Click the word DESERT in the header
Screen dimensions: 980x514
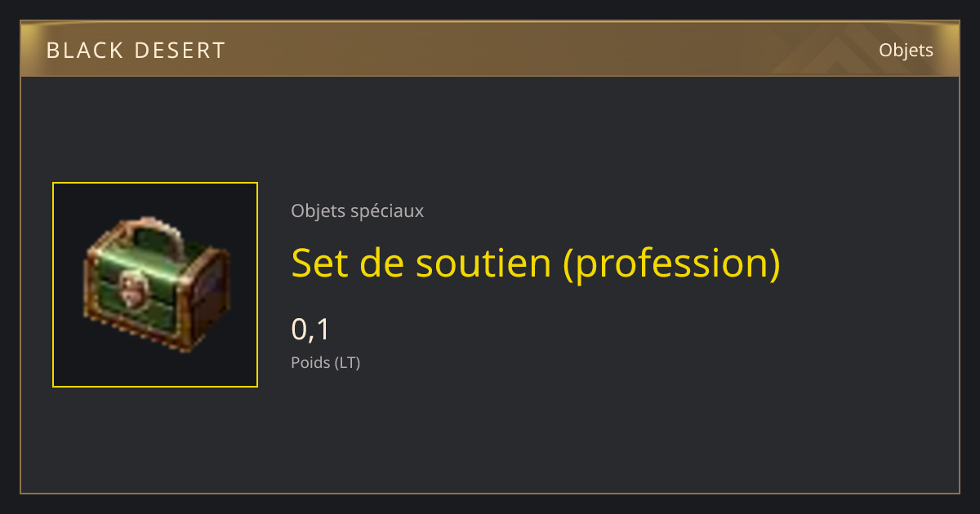[x=179, y=51]
